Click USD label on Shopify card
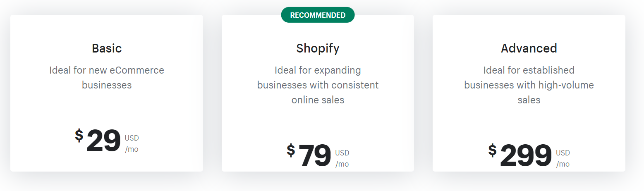Viewport: 644px width, 191px height. [342, 153]
